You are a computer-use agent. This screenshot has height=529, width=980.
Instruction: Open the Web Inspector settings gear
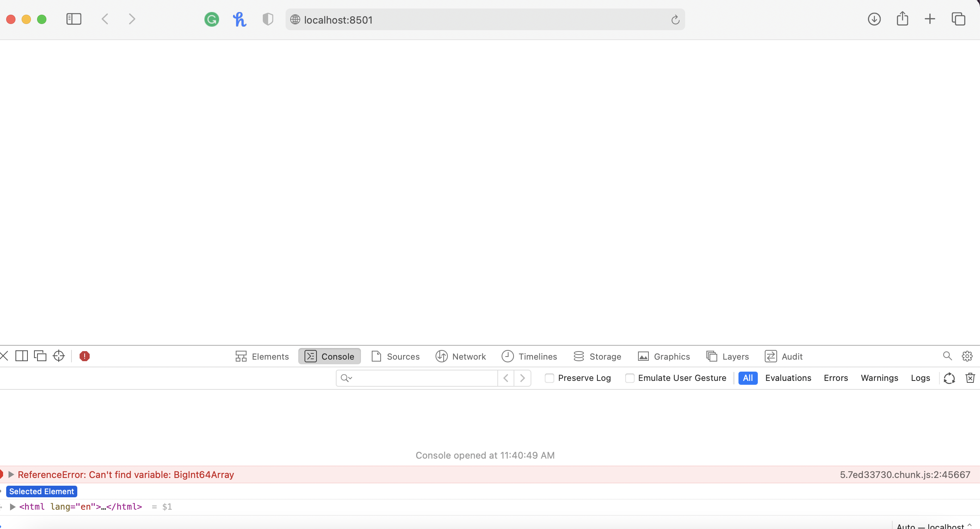click(x=967, y=356)
